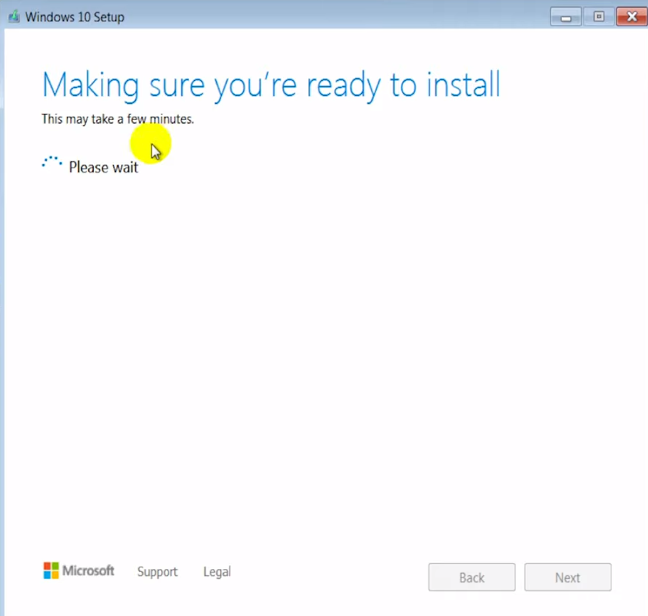Click the 'Making sure you're ready' heading
This screenshot has width=648, height=616.
(x=270, y=85)
